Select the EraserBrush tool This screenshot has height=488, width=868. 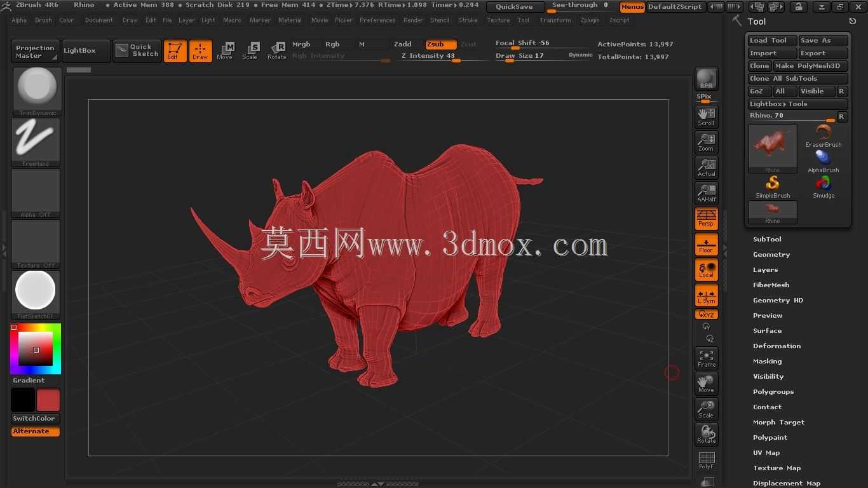824,136
